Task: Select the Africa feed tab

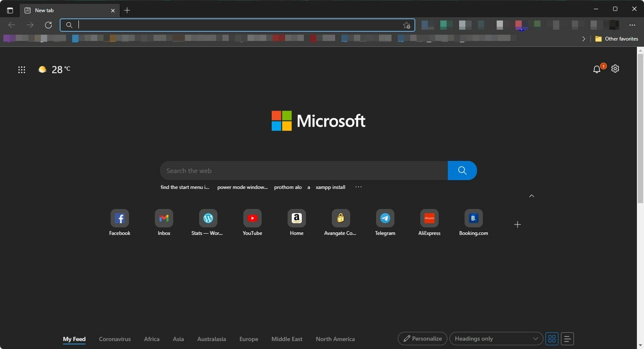Action: [152, 339]
